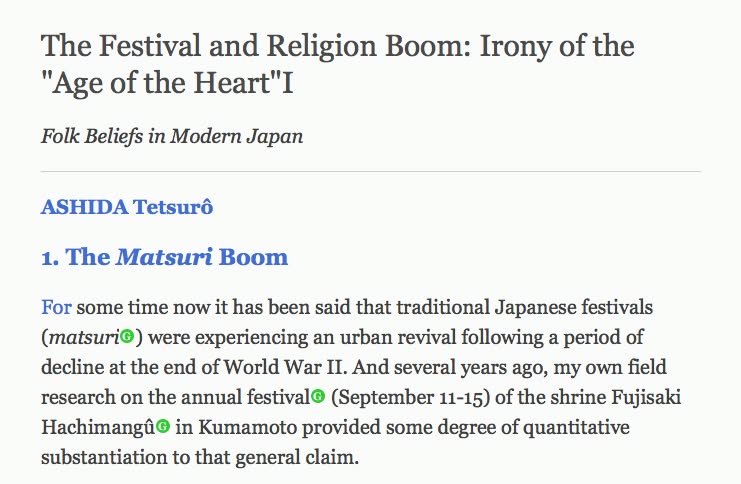This screenshot has width=741, height=484.
Task: Click the horizontal divider below the subtitle
Action: pos(370,172)
